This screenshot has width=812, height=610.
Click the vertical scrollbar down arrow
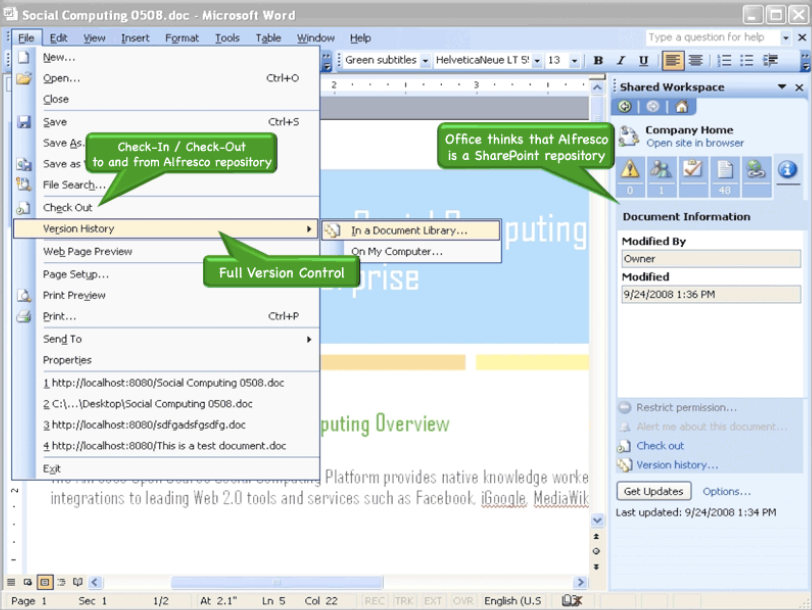[597, 520]
